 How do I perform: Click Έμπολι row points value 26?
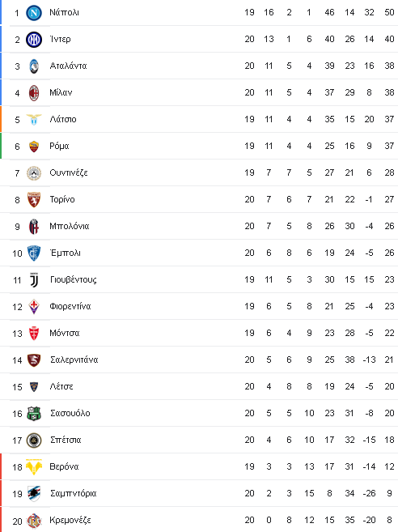click(389, 253)
